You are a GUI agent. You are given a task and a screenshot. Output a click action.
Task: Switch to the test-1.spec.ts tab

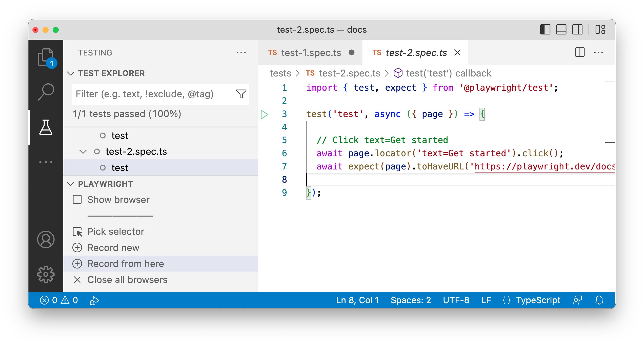[x=311, y=52]
